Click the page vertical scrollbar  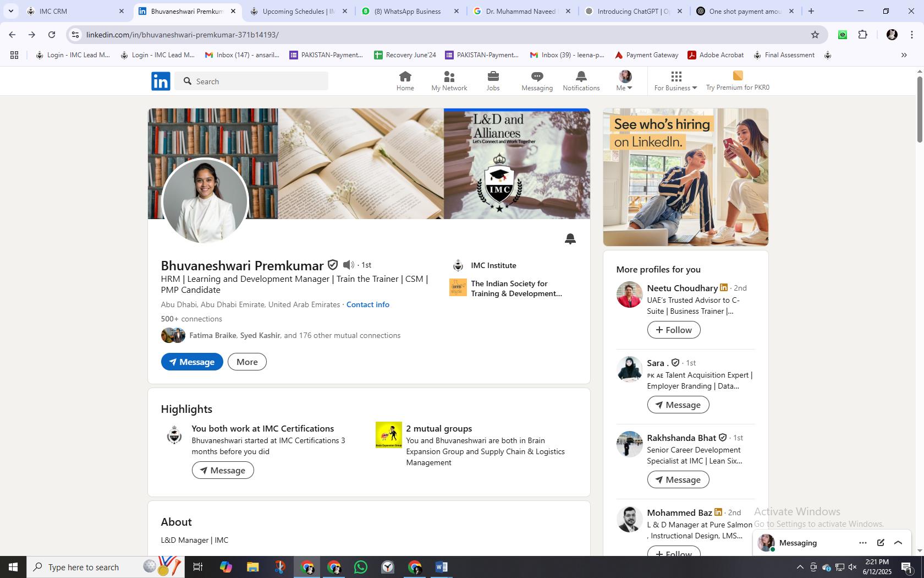(x=919, y=110)
